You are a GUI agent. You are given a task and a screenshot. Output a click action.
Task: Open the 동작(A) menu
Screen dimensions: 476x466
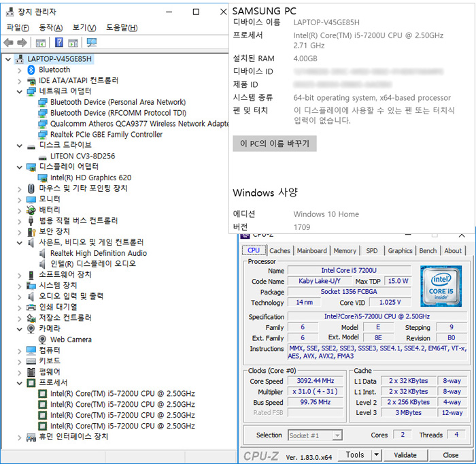pyautogui.click(x=51, y=28)
